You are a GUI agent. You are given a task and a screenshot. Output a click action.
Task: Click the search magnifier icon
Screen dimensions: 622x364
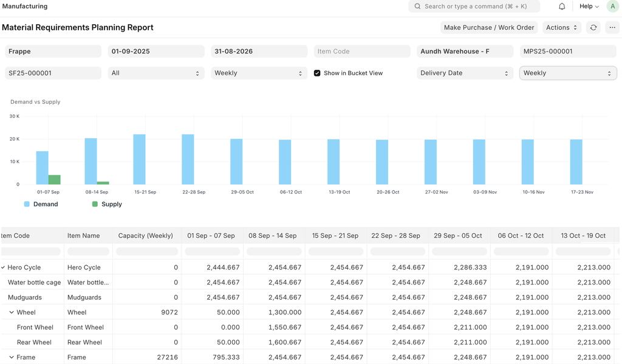[417, 7]
